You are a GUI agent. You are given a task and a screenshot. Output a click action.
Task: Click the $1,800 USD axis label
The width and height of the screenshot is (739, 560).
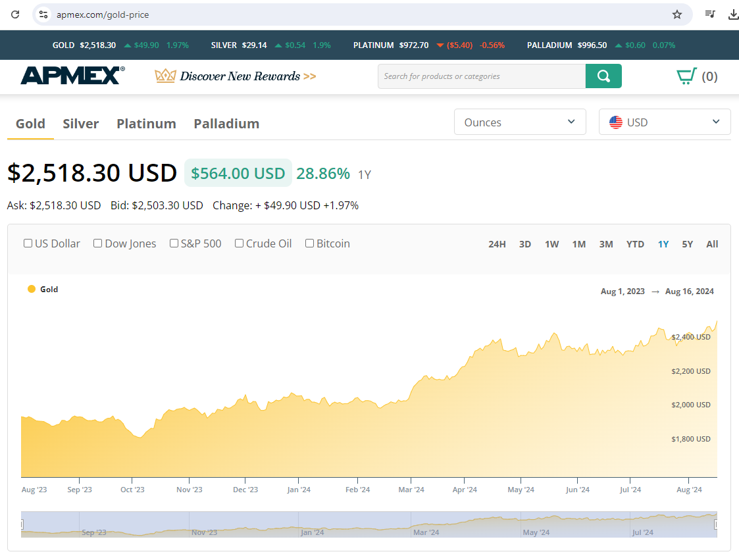691,439
